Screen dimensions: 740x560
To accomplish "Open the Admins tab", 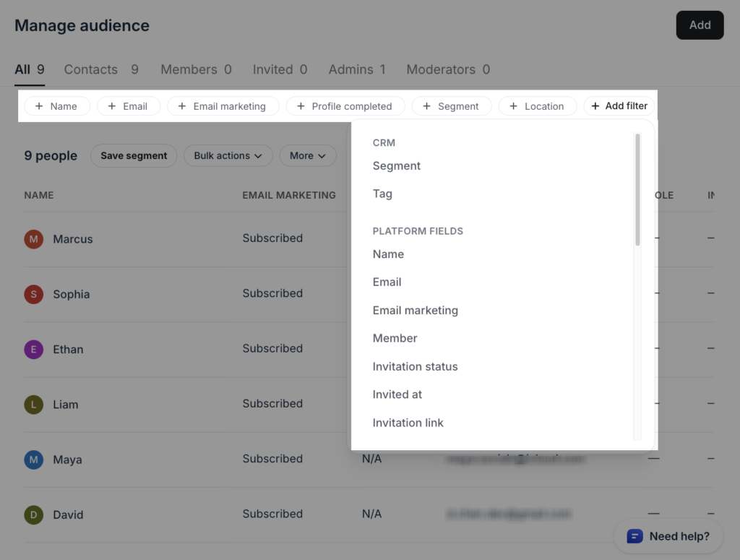I will coord(357,69).
